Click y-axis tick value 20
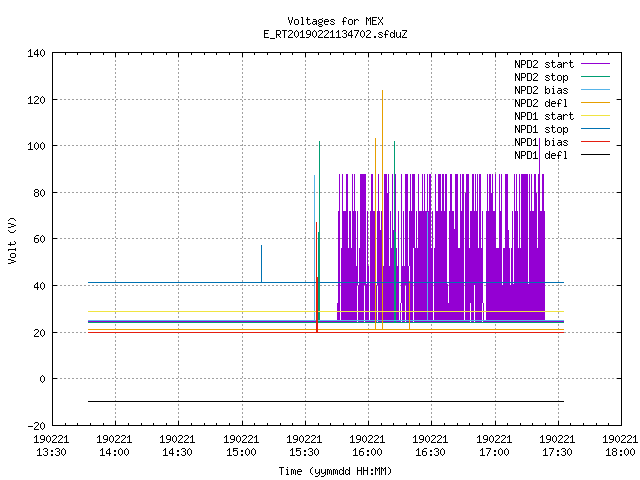 [x=39, y=333]
